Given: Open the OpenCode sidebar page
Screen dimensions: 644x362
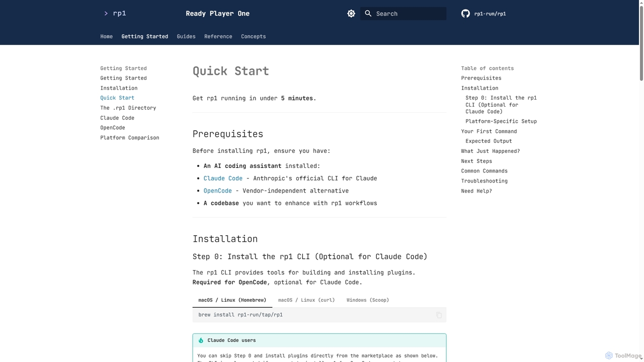Looking at the screenshot, I should point(113,128).
